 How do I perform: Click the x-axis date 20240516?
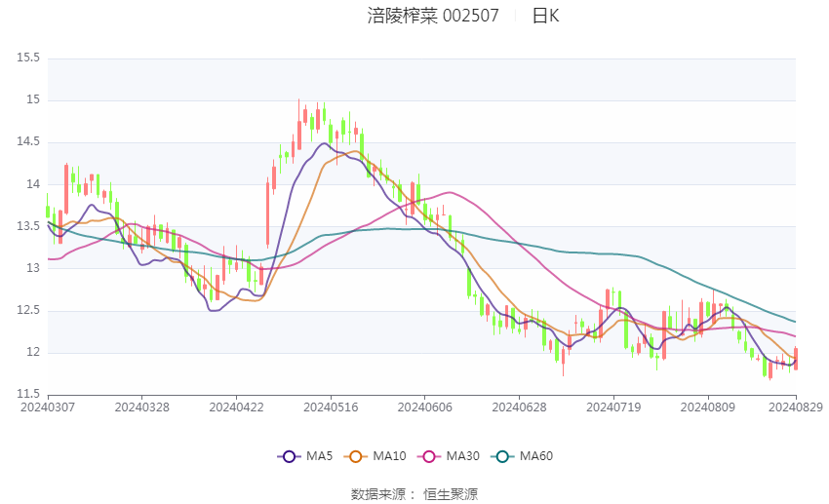pos(331,407)
